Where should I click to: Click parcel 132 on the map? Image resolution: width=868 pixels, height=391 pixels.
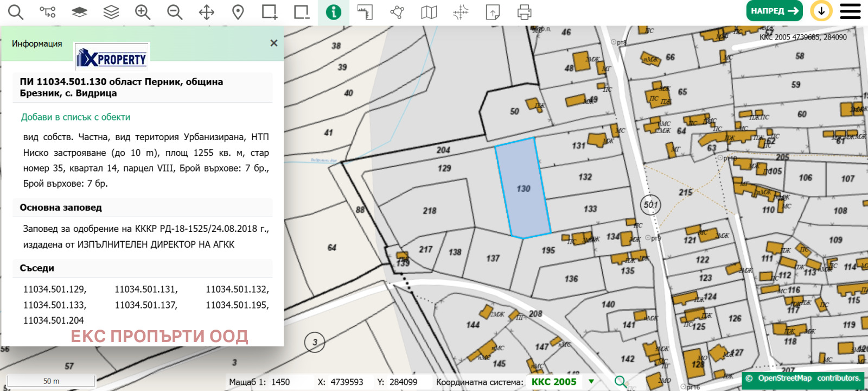coord(585,177)
